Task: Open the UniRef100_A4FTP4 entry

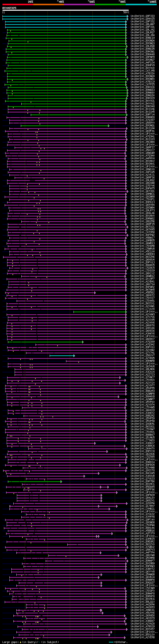Action: 143,553
